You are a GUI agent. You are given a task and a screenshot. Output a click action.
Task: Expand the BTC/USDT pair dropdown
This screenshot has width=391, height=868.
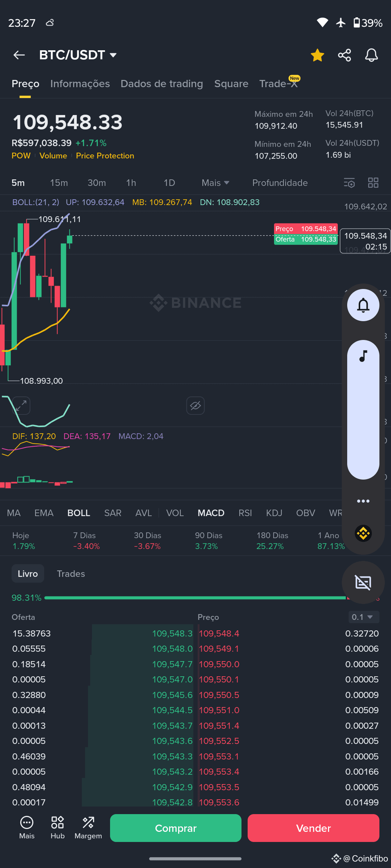coord(78,55)
